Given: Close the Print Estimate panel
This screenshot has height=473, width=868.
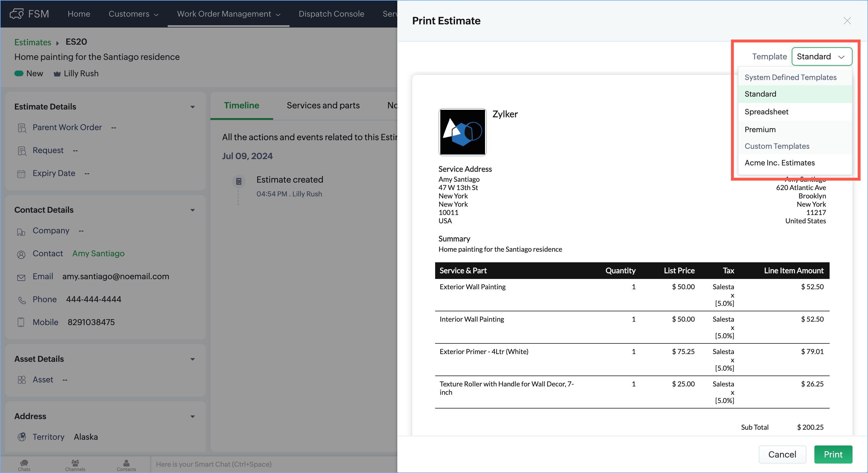Looking at the screenshot, I should [x=847, y=21].
